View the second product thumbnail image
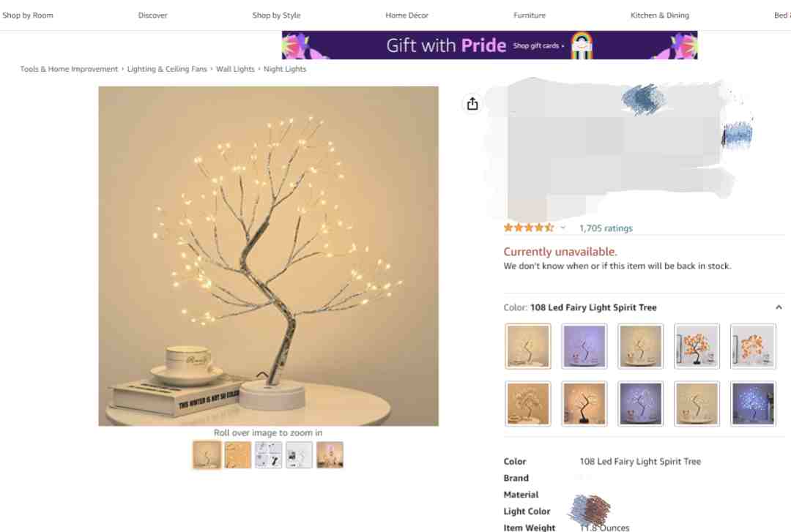The height and width of the screenshot is (532, 791). (x=237, y=455)
